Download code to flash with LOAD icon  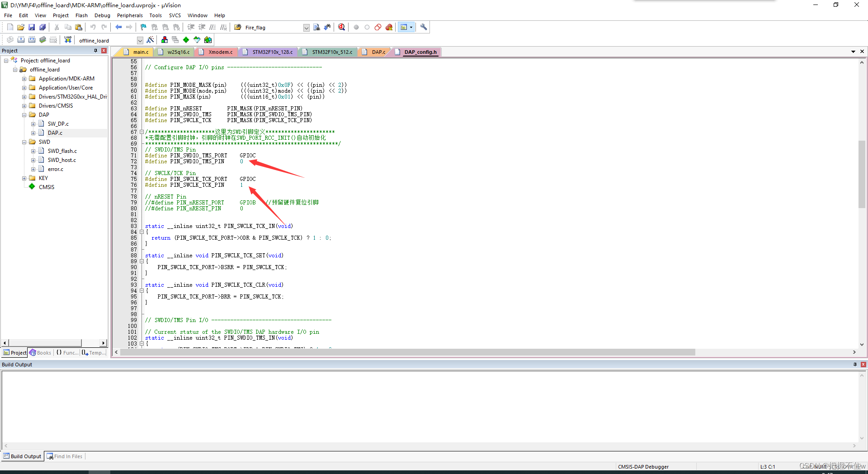pos(68,40)
